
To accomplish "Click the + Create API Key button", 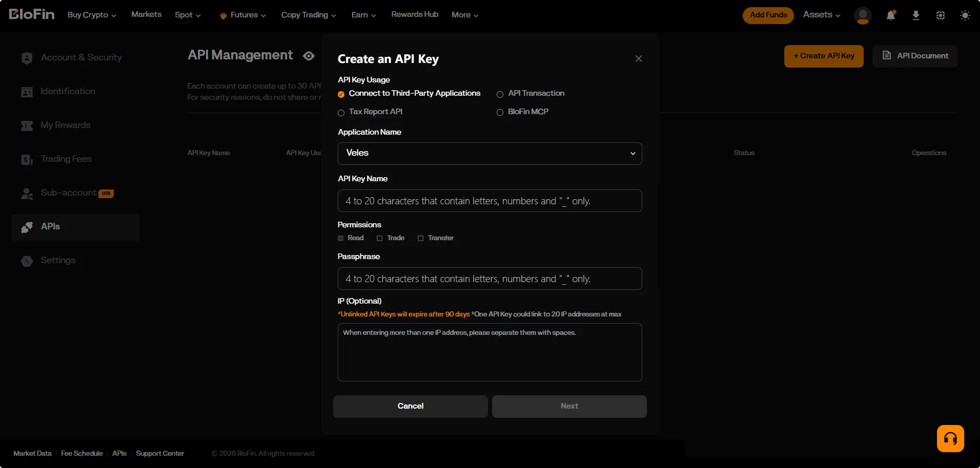I will click(x=824, y=56).
